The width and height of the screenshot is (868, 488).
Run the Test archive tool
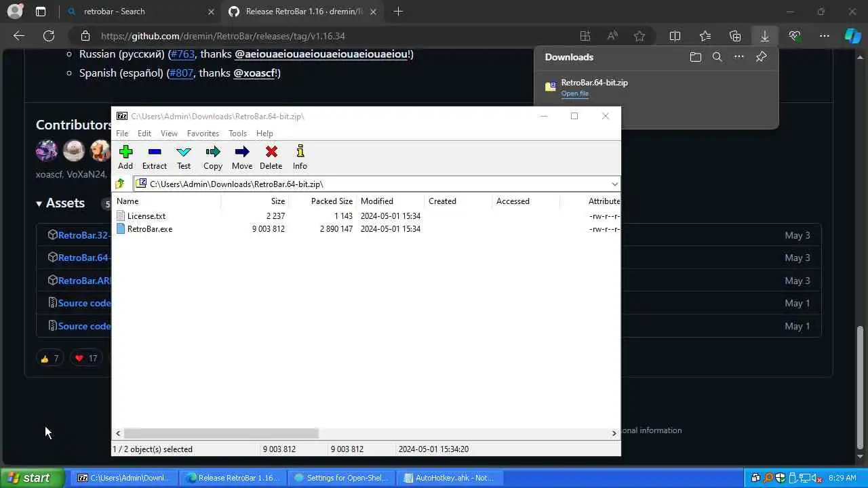[184, 157]
